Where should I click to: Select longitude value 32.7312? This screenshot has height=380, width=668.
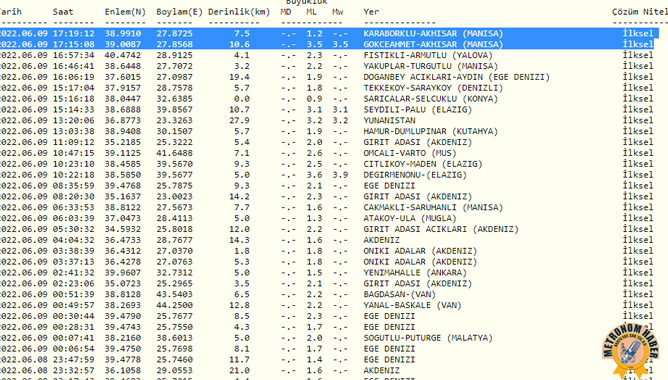pyautogui.click(x=174, y=273)
